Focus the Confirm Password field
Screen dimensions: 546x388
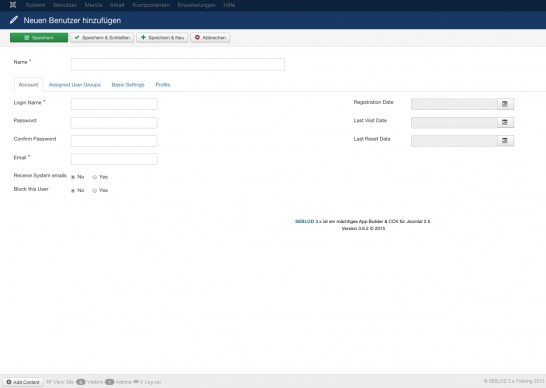point(114,141)
